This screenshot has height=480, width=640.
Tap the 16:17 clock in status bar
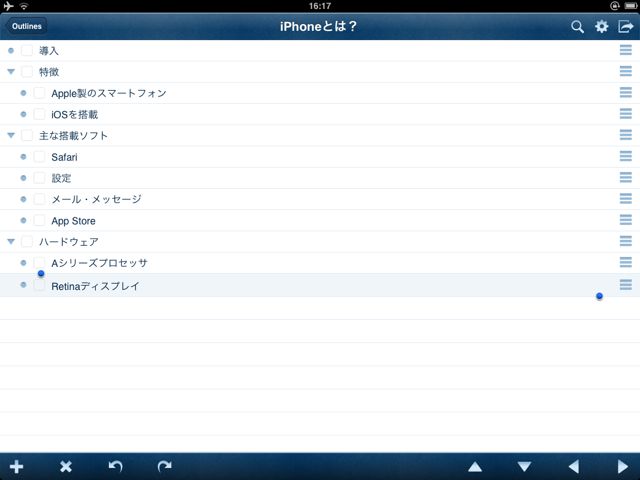pyautogui.click(x=320, y=6)
